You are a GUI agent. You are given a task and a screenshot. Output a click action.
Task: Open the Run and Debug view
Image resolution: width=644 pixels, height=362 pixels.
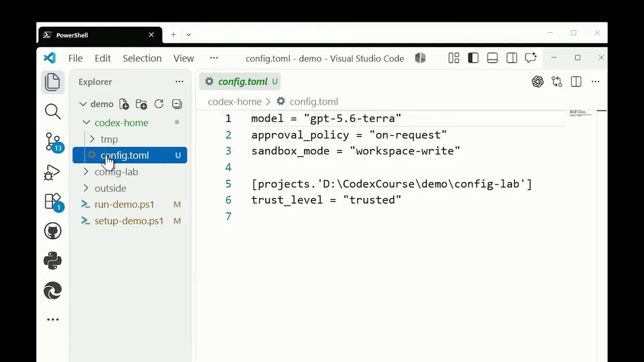[52, 172]
